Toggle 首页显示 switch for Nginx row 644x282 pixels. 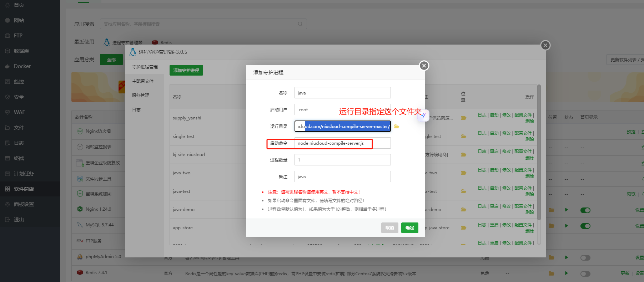click(x=585, y=210)
